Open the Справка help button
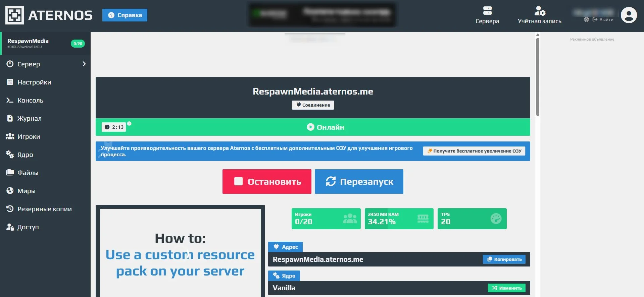The width and height of the screenshot is (644, 297). [x=125, y=15]
